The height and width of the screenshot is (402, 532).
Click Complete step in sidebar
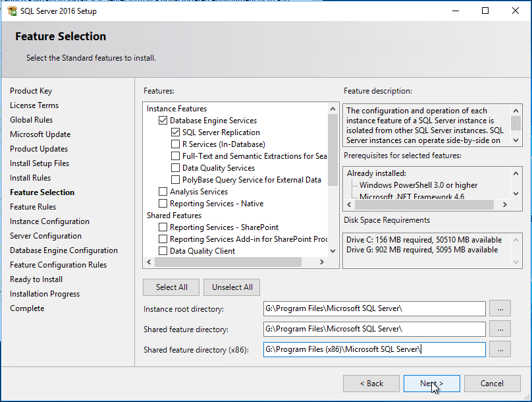click(x=27, y=308)
